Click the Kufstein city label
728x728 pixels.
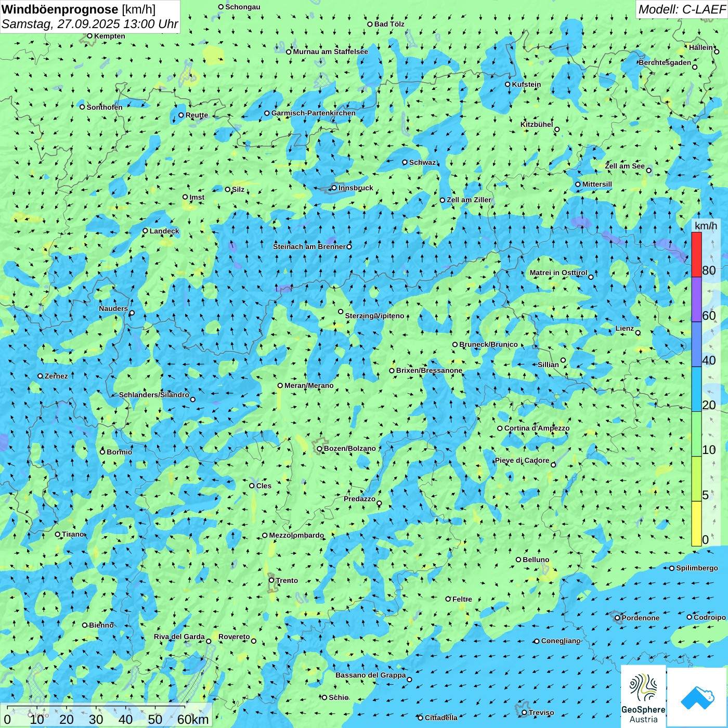[526, 84]
